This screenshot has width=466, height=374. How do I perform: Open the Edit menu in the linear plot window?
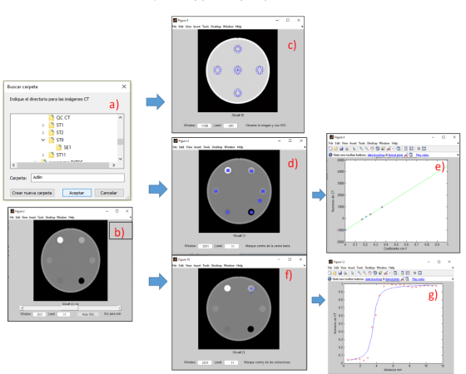(x=337, y=143)
